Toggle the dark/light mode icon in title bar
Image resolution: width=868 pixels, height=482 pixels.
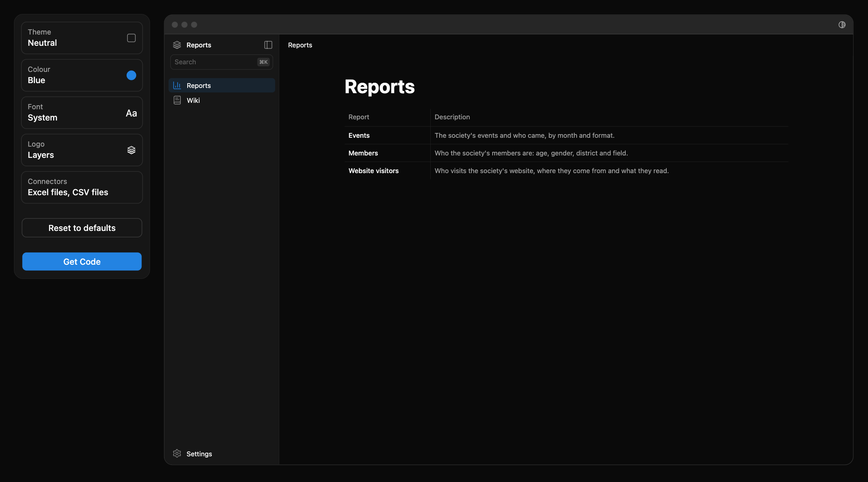(x=842, y=25)
